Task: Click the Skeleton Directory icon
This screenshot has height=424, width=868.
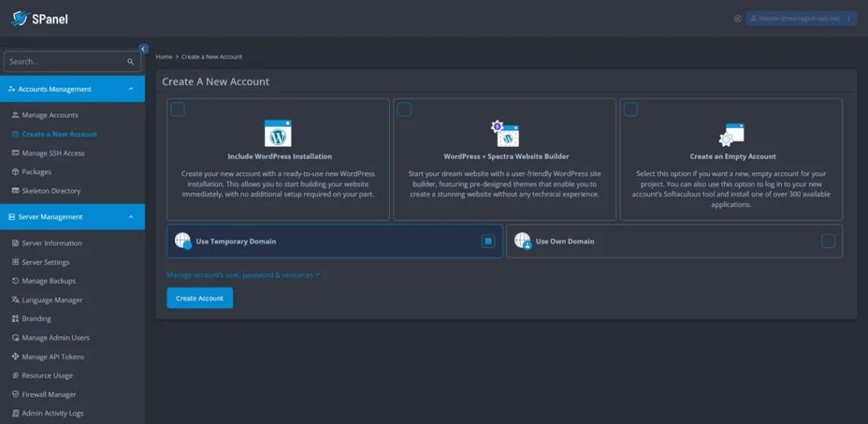Action: [x=15, y=190]
